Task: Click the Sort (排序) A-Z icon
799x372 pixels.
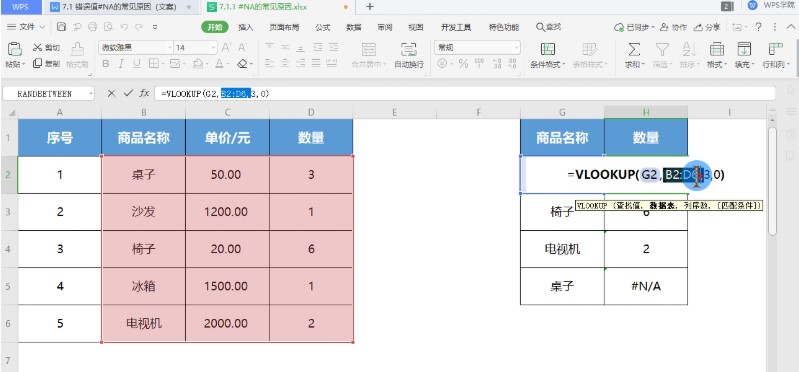Action: (689, 49)
